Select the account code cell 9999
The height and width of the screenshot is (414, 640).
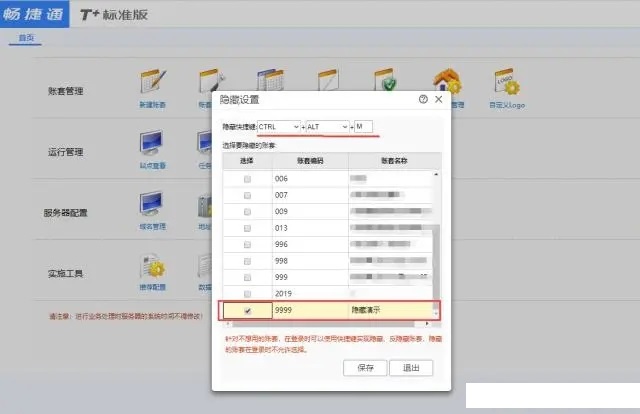coord(310,310)
